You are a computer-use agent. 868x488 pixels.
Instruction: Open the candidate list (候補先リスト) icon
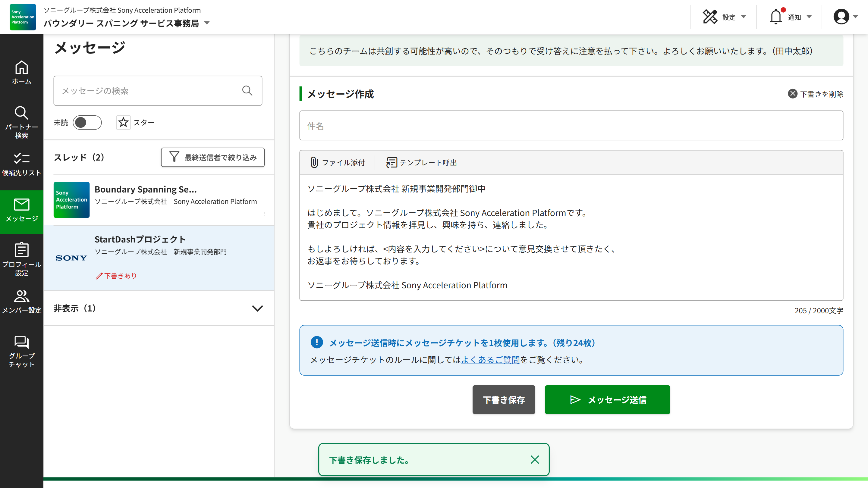tap(22, 164)
